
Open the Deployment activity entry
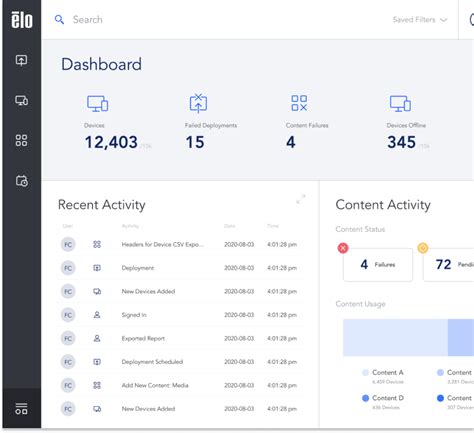(x=138, y=268)
